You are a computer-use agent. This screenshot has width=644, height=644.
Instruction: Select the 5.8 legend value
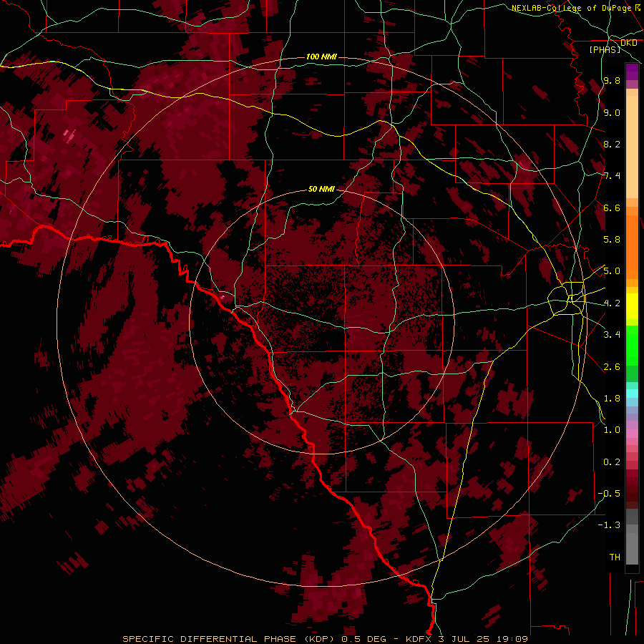coord(612,240)
